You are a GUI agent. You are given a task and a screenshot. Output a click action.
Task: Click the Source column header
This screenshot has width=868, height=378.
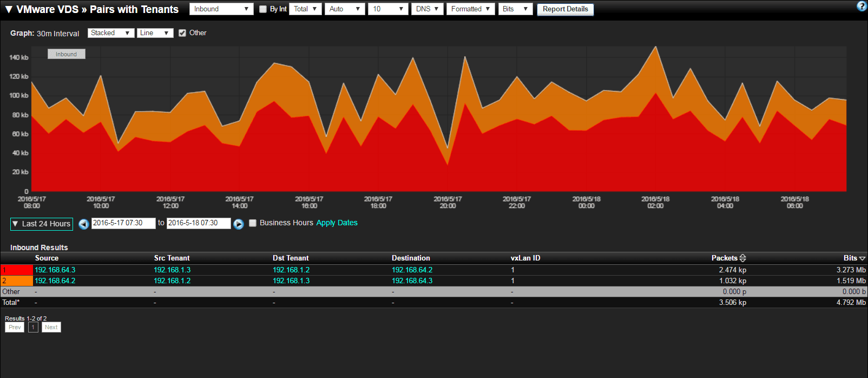[47, 258]
